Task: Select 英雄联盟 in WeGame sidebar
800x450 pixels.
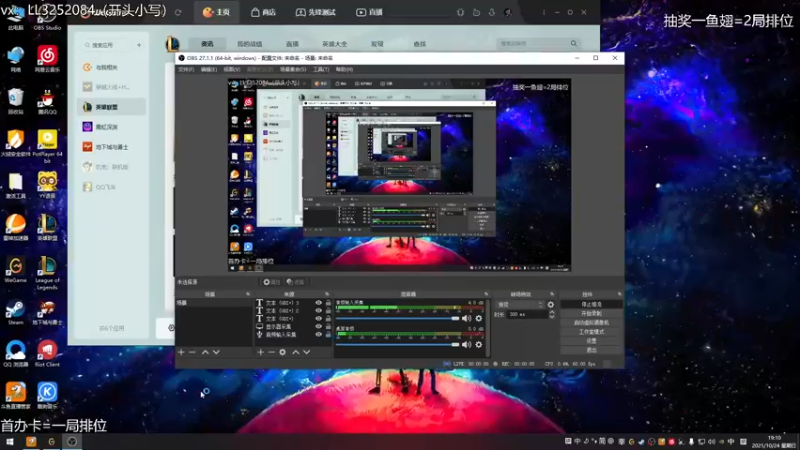Action: tap(111, 107)
